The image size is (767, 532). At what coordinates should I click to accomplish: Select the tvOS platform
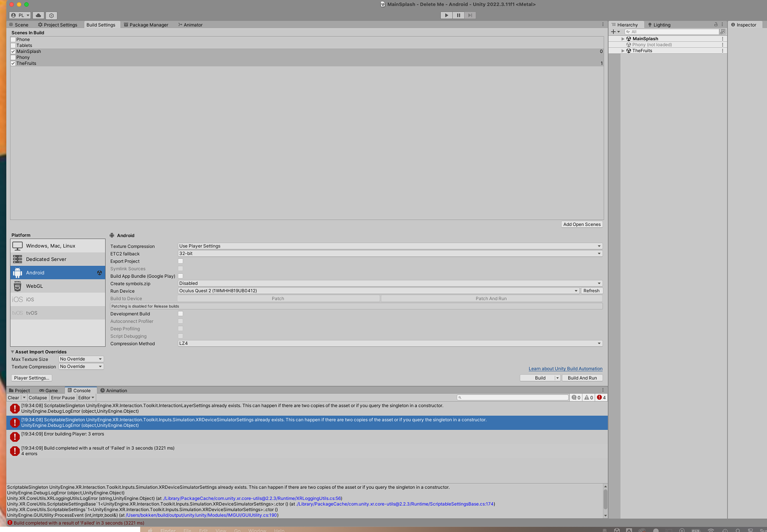tap(58, 313)
